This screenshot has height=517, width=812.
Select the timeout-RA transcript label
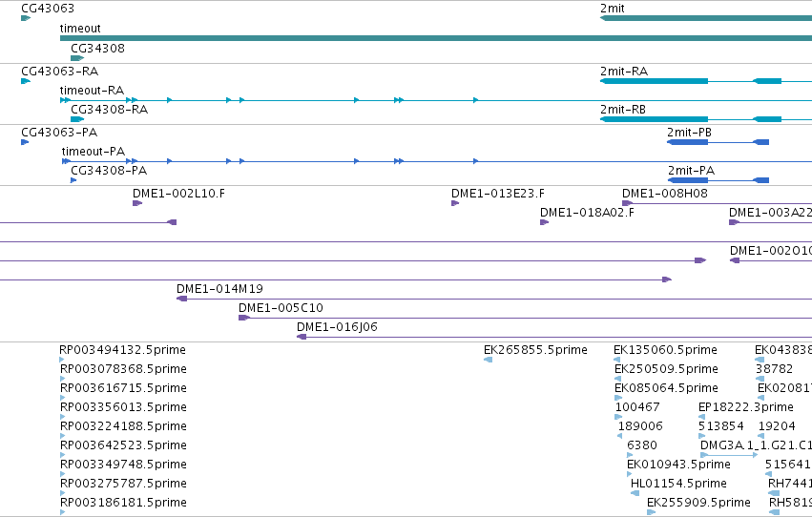pyautogui.click(x=93, y=91)
